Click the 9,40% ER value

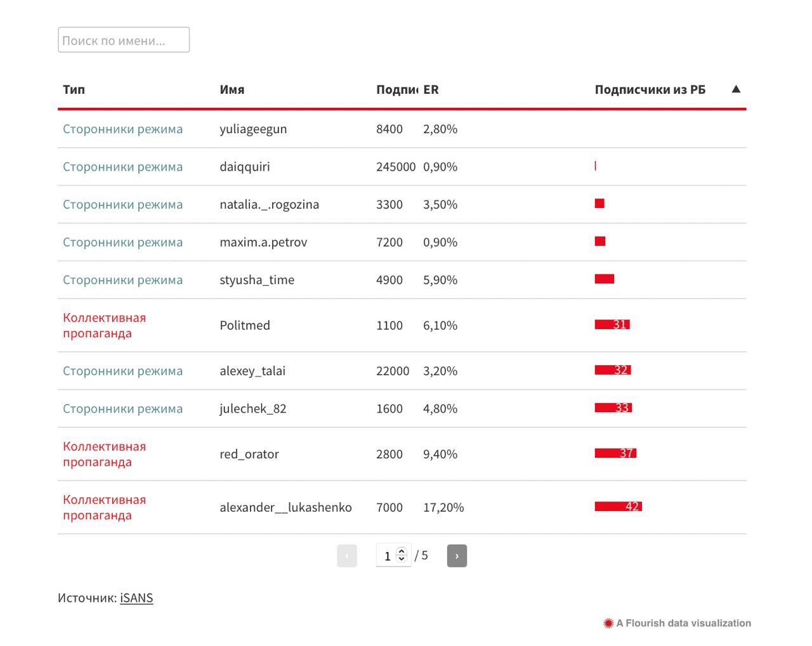coord(440,454)
